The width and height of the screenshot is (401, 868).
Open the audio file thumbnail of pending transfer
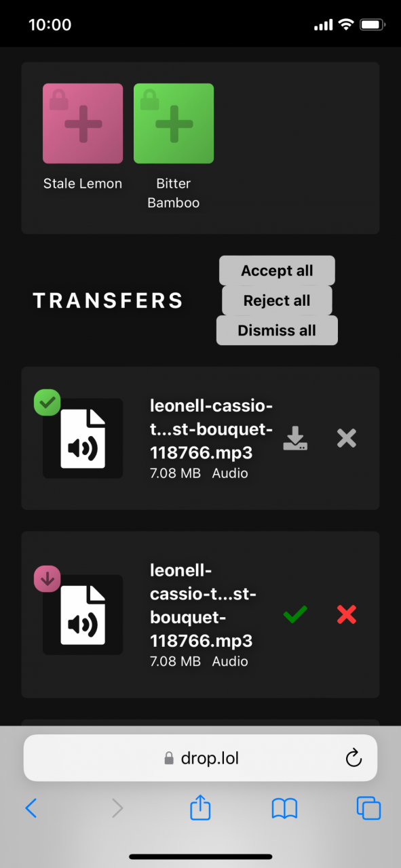[83, 614]
